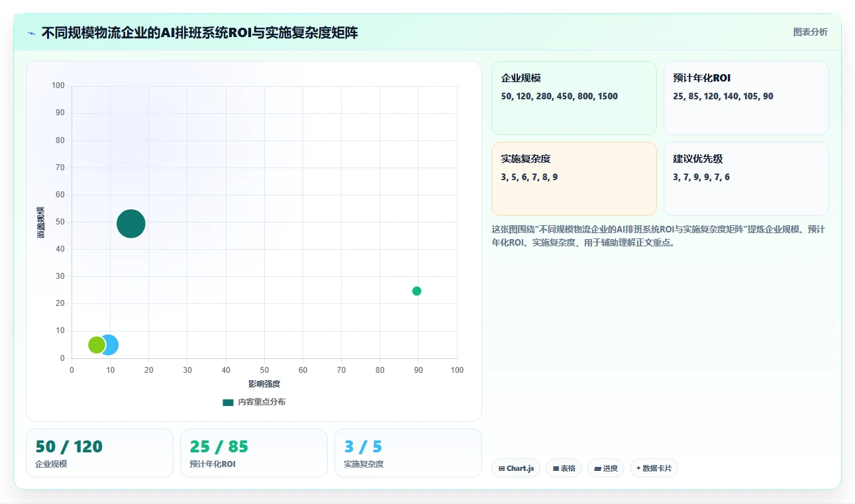Open the 企业规模 data card with values

tap(574, 98)
